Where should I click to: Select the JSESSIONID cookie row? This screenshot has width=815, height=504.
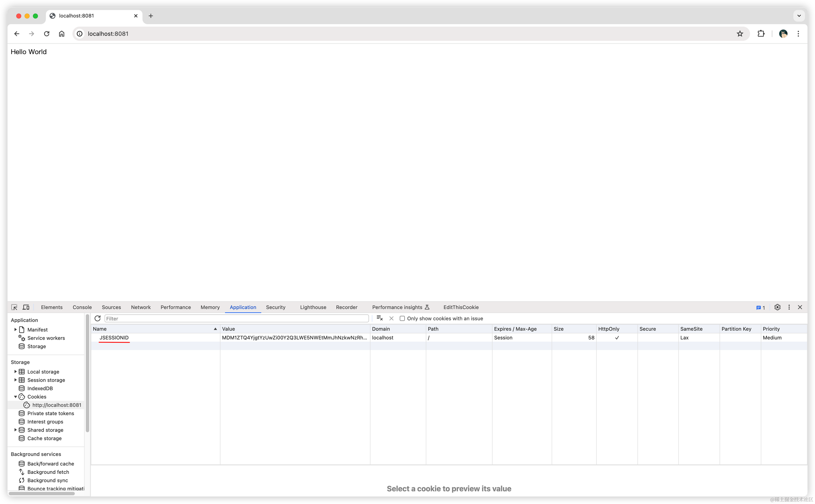click(x=114, y=338)
